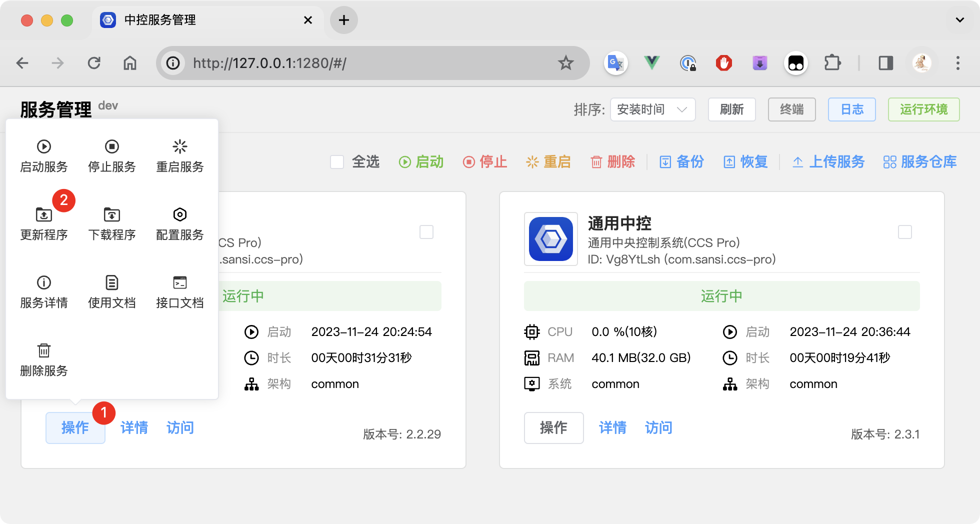Click the 通用中控 service logo
The width and height of the screenshot is (980, 524).
coord(551,239)
